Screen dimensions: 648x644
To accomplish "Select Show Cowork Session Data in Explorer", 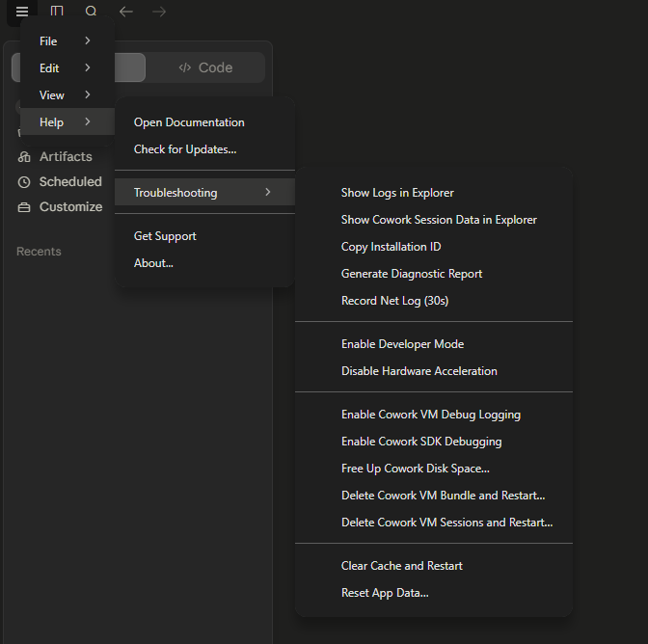I will [434, 220].
